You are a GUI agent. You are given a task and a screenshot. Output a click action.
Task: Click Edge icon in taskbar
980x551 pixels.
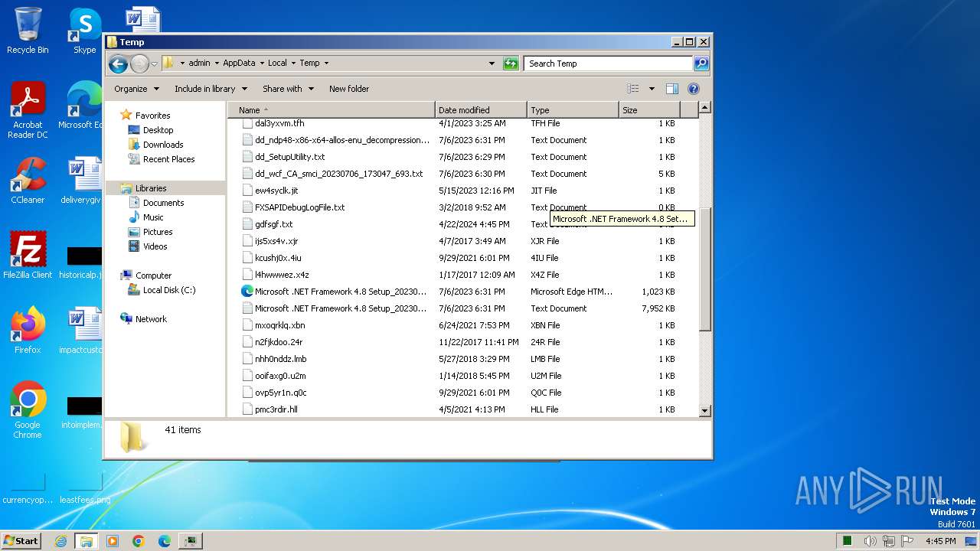click(164, 541)
